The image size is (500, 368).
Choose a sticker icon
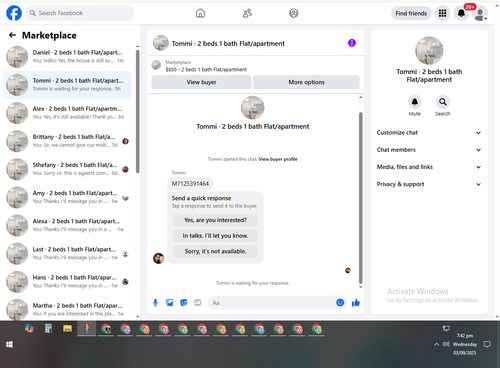184,303
